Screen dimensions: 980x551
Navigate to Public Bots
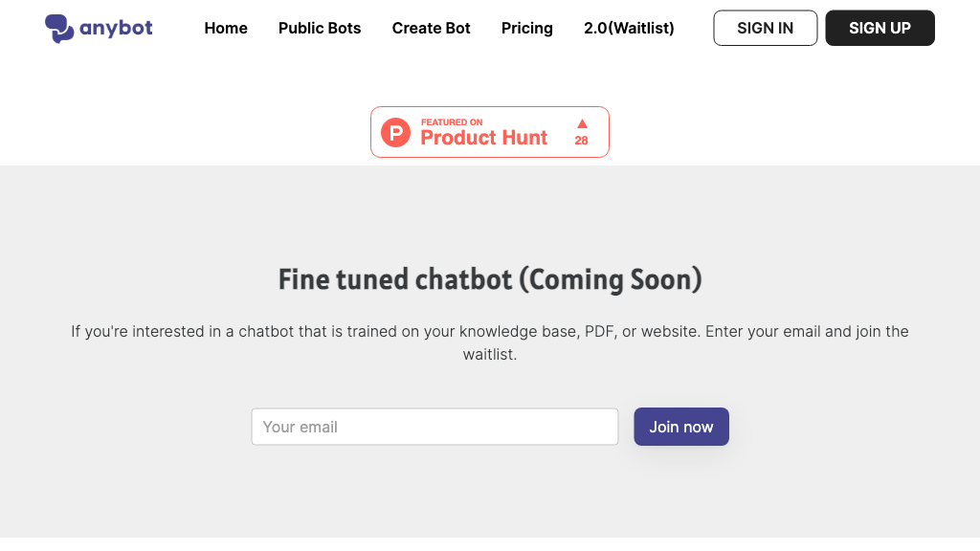pos(320,28)
